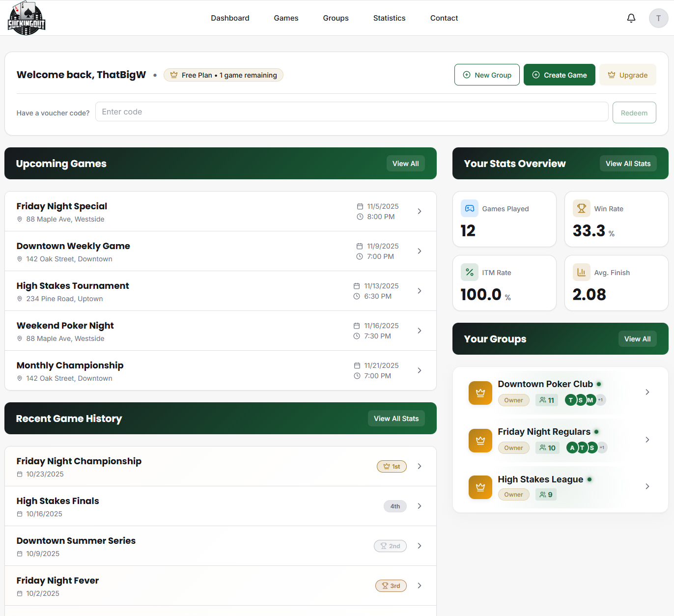Open Monthly Championship details arrow
Screen dimensions: 674x616
tap(420, 370)
